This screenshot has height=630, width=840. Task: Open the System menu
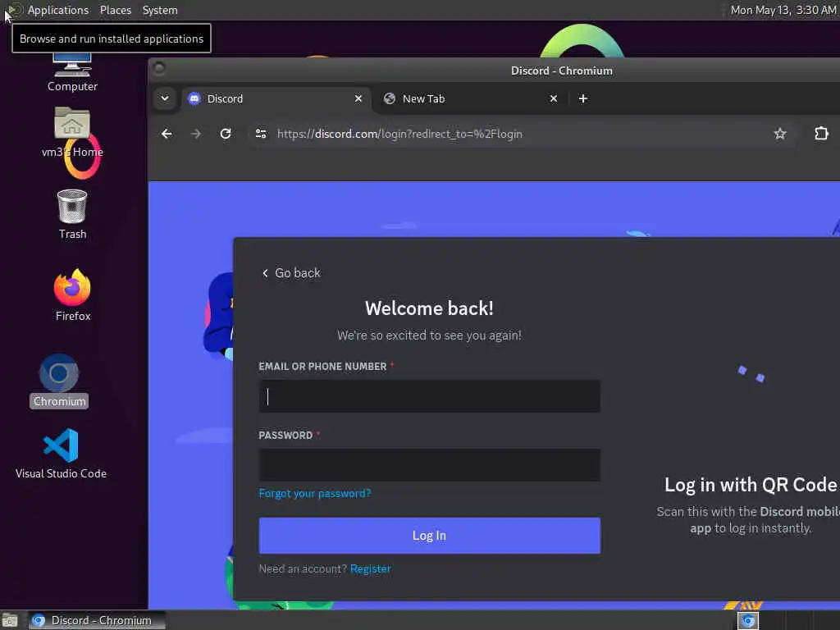160,10
